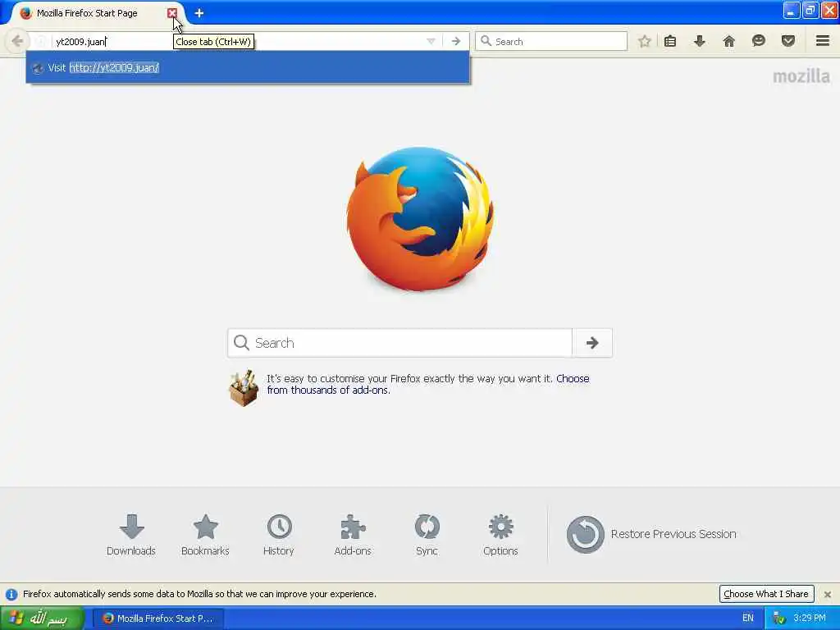Open Add-ons from the start page launcher
This screenshot has height=630, width=840.
click(353, 535)
